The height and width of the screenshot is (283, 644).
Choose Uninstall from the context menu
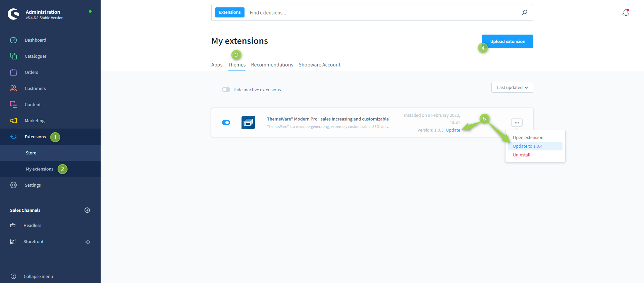535,155
